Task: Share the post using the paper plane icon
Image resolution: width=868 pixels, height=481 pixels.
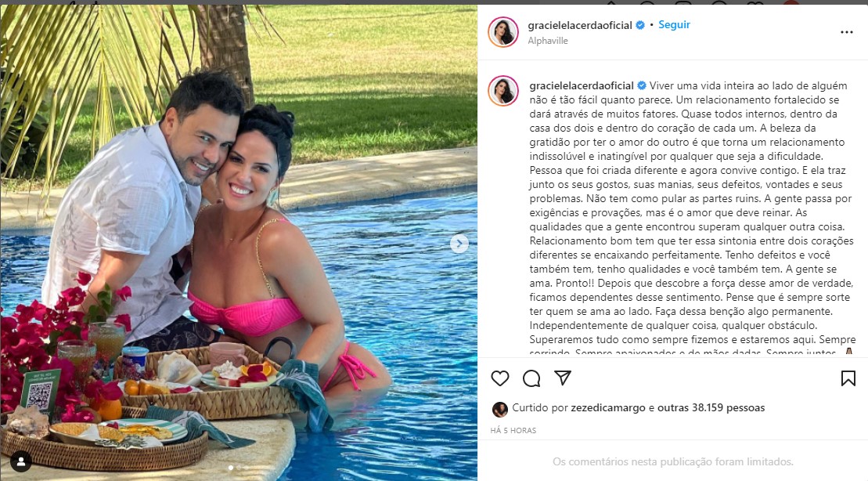Action: point(563,378)
